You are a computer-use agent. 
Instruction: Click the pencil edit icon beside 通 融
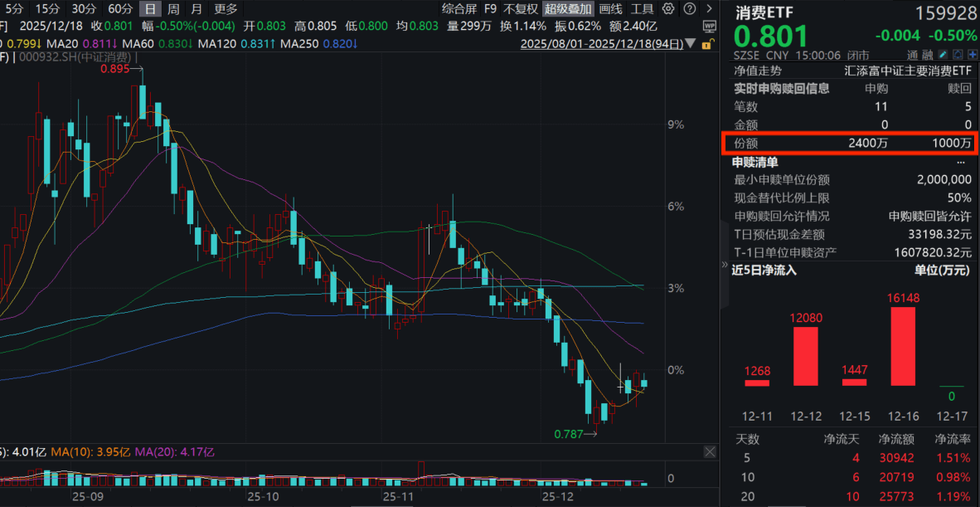tap(943, 55)
